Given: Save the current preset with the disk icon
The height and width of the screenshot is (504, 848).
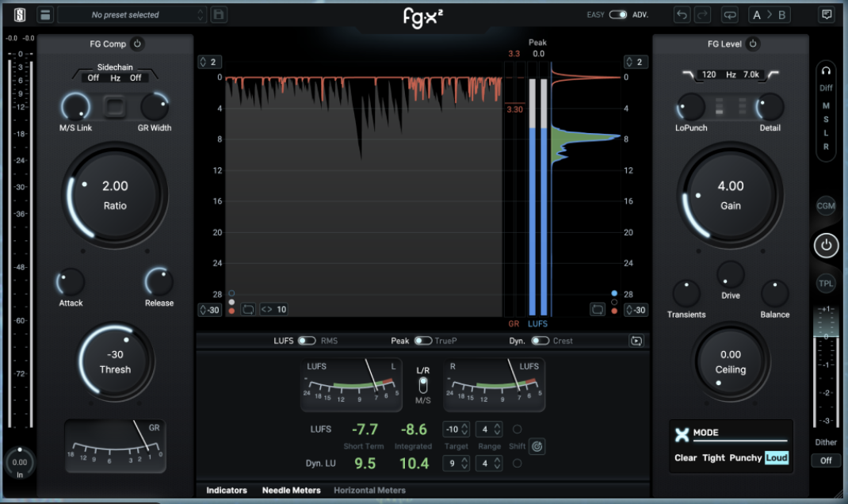Looking at the screenshot, I should point(219,14).
